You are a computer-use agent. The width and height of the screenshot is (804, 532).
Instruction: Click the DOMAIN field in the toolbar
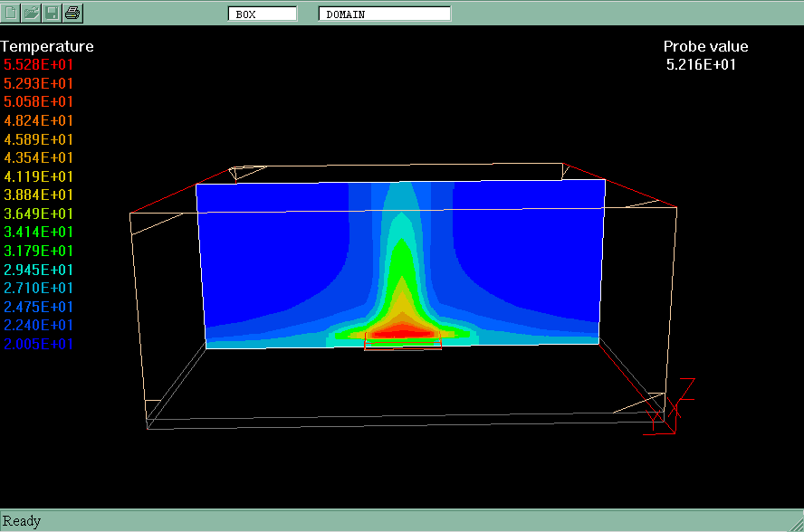(384, 14)
